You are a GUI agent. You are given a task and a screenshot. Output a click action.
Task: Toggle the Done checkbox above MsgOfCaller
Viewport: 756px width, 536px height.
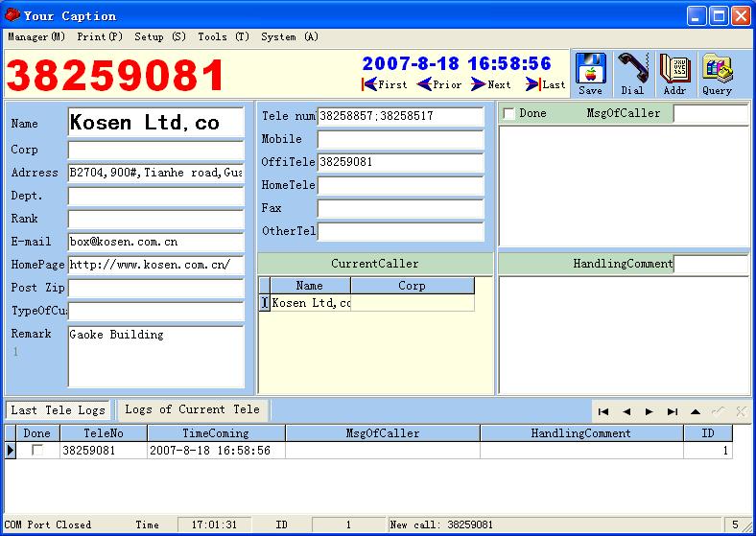508,114
